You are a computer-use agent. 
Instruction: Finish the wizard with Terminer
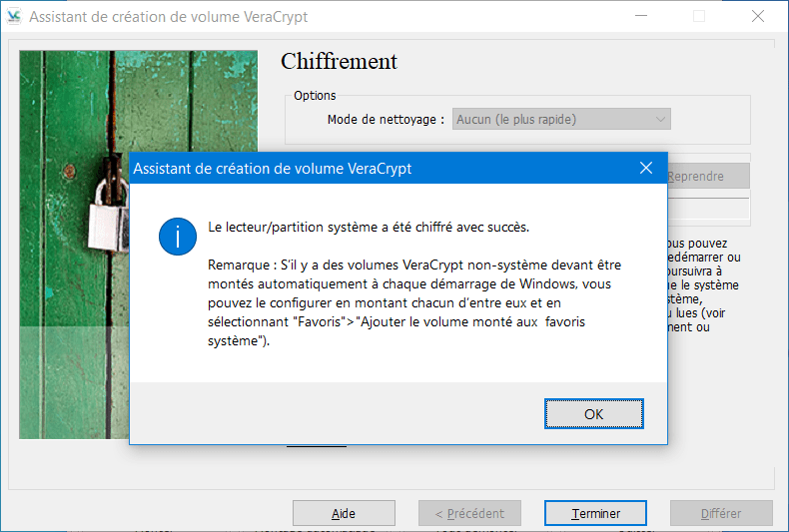pyautogui.click(x=595, y=513)
